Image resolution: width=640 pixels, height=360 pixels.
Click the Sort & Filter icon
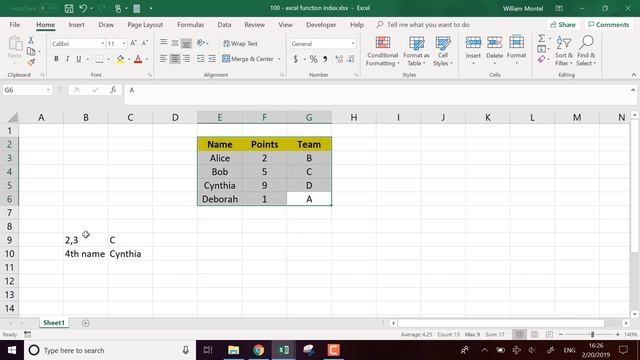[564, 42]
